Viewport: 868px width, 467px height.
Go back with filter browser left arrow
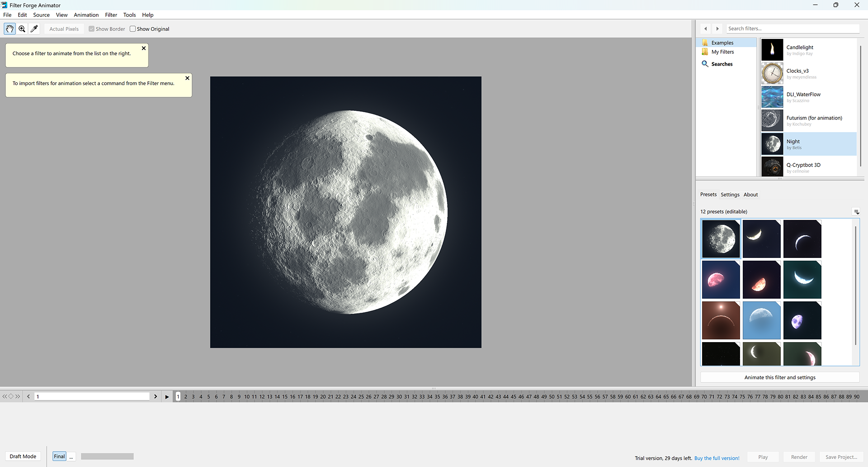click(x=705, y=29)
